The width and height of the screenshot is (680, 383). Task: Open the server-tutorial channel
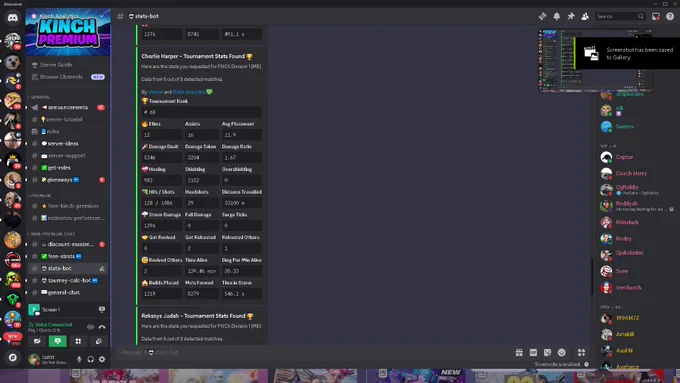[x=68, y=119]
